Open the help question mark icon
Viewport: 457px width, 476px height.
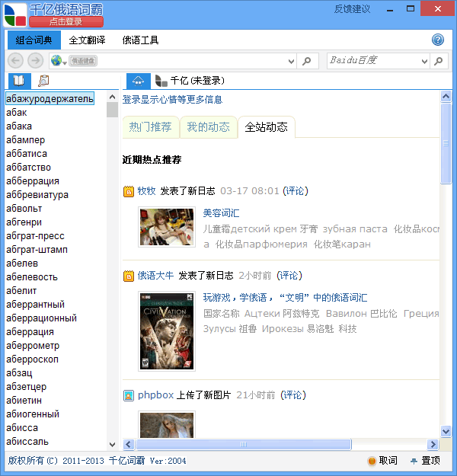click(437, 40)
